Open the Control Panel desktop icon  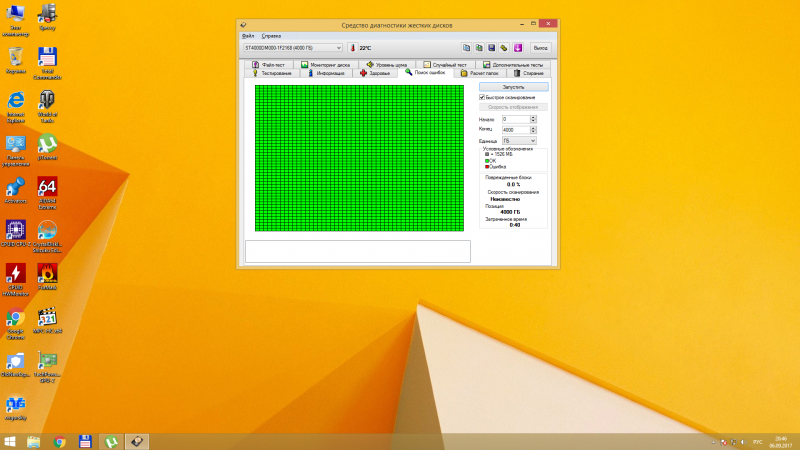[16, 151]
